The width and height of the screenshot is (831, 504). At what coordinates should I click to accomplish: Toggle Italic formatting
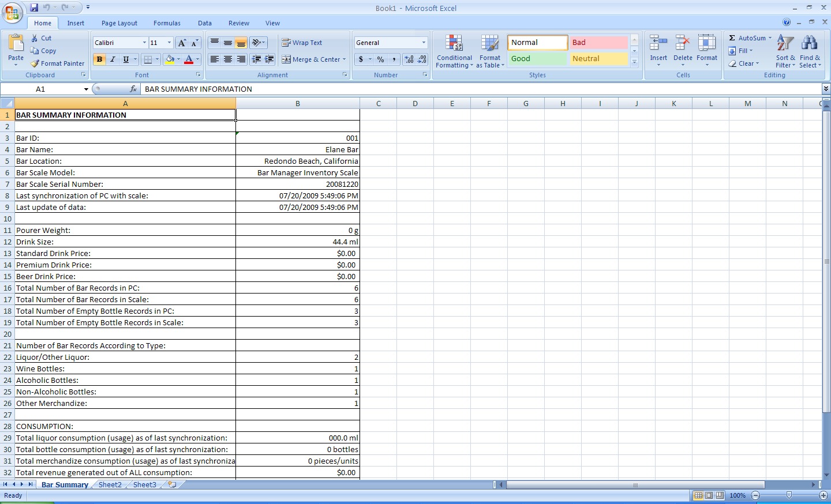pos(113,59)
